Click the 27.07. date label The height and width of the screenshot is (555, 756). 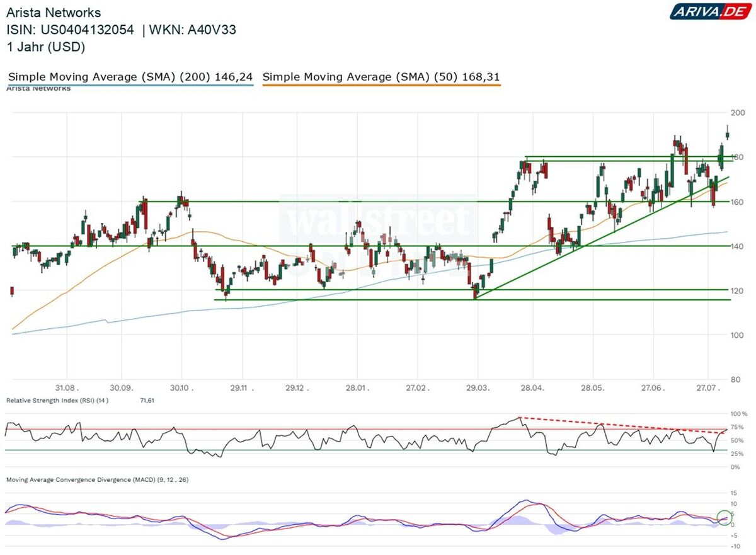tap(709, 387)
